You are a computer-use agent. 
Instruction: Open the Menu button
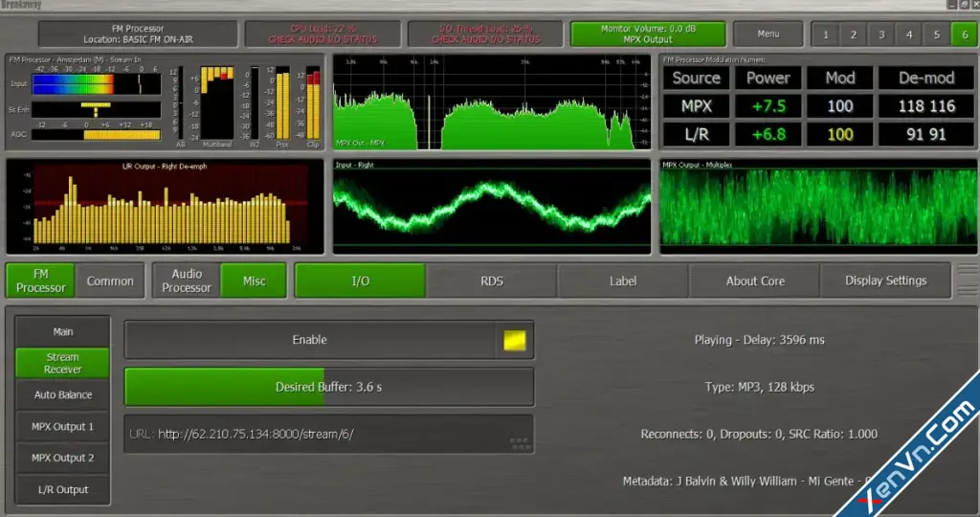[768, 34]
